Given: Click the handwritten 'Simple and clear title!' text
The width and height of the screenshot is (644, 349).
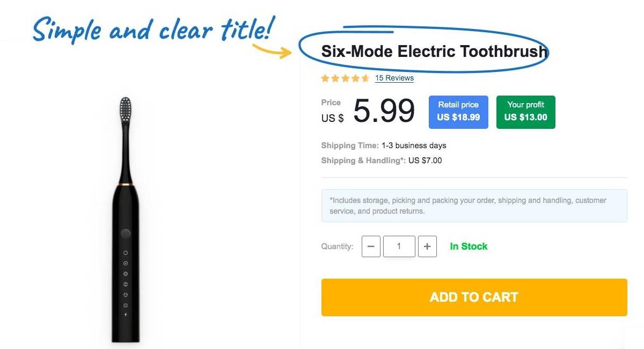Looking at the screenshot, I should pos(154,30).
